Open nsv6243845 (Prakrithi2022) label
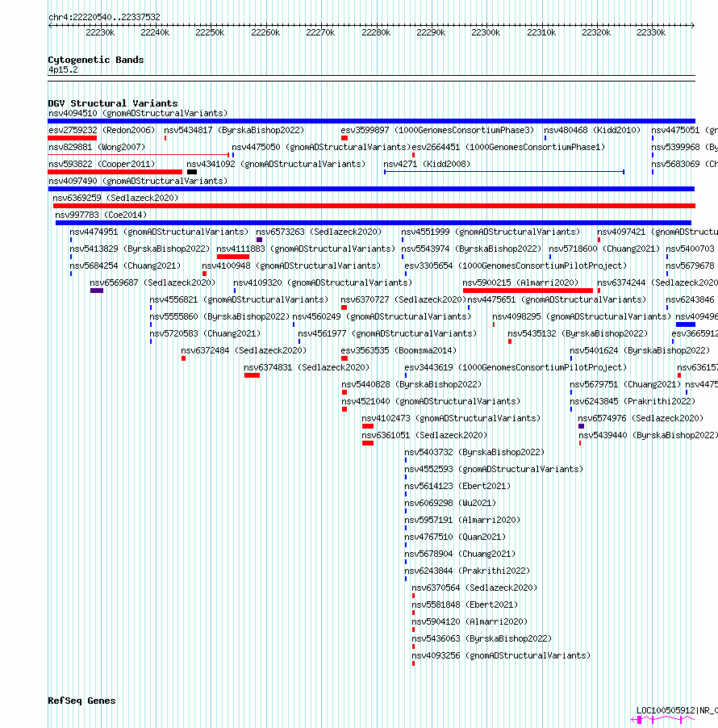Viewport: 718px width, 728px height. point(632,401)
